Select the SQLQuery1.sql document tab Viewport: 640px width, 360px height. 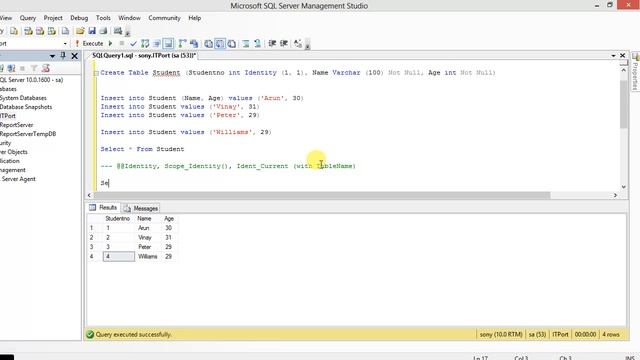click(144, 56)
